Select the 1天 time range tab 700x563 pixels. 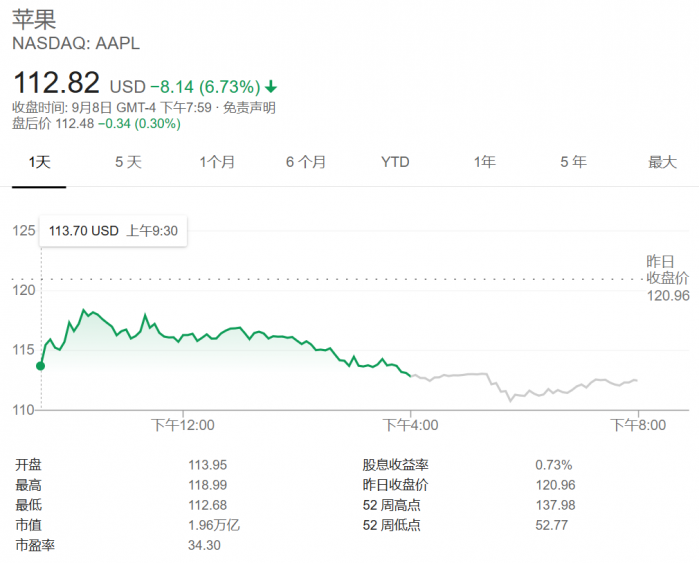click(39, 162)
